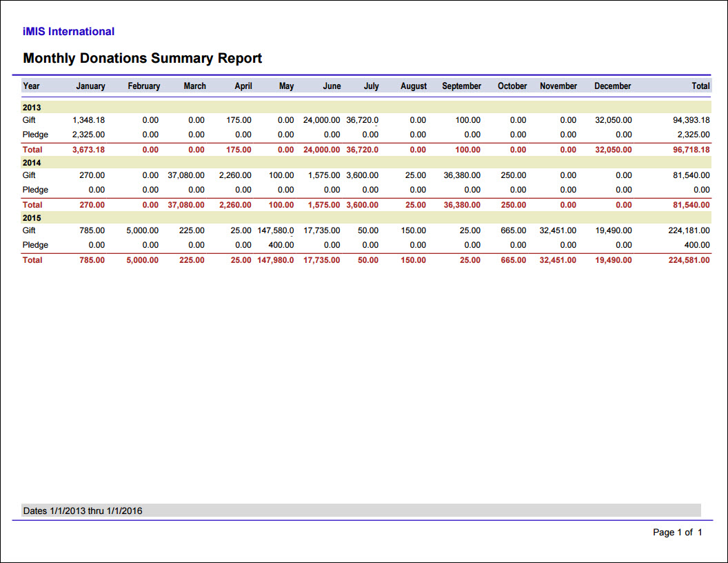Click the 1,348.18 January gift value
The image size is (728, 563).
point(88,120)
